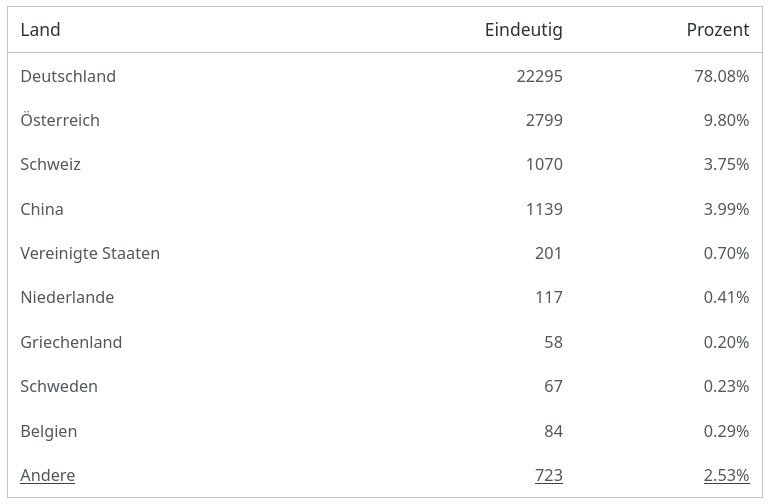Click Österreich's count value 2799
Viewport: 769px width, 504px height.
click(x=543, y=120)
